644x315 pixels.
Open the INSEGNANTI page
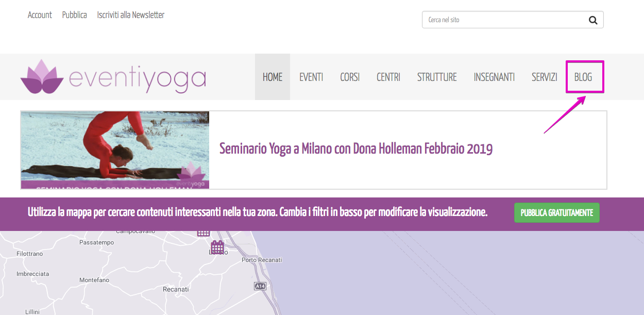click(x=494, y=77)
